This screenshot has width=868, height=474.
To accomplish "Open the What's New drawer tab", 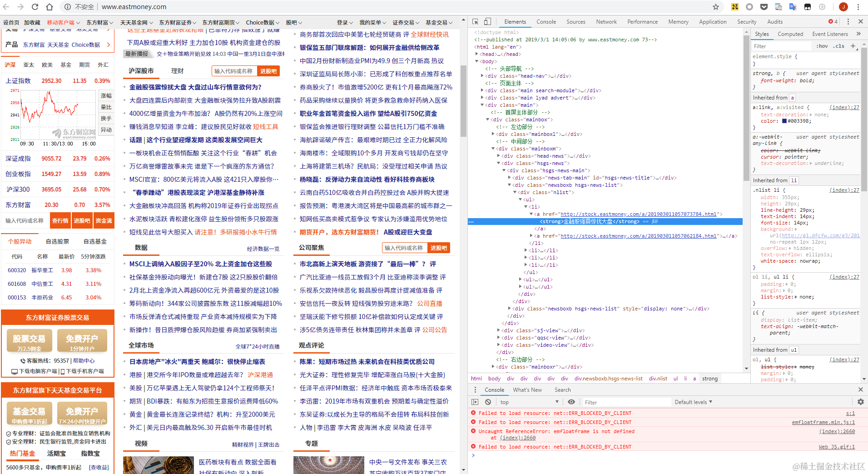I will (x=527, y=390).
